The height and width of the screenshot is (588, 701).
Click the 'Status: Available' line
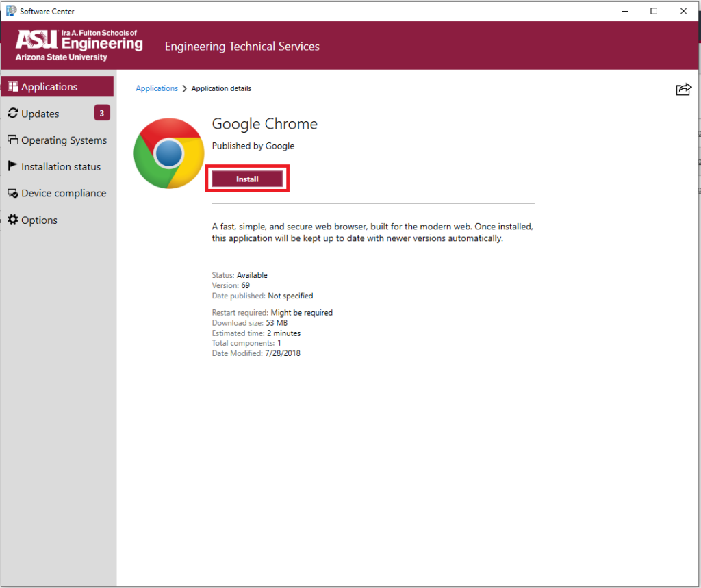pos(240,275)
